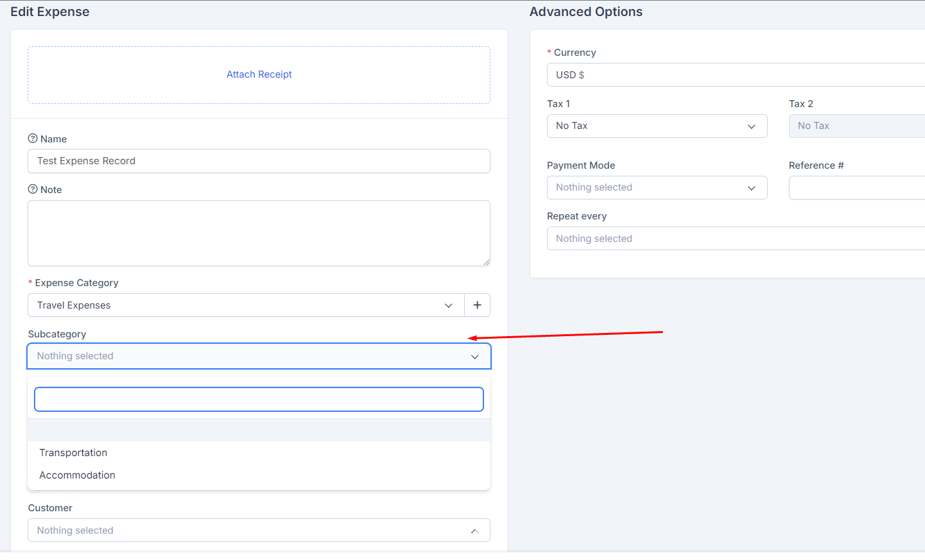This screenshot has height=560, width=925.
Task: Click the Attach Receipt link
Action: [x=259, y=74]
